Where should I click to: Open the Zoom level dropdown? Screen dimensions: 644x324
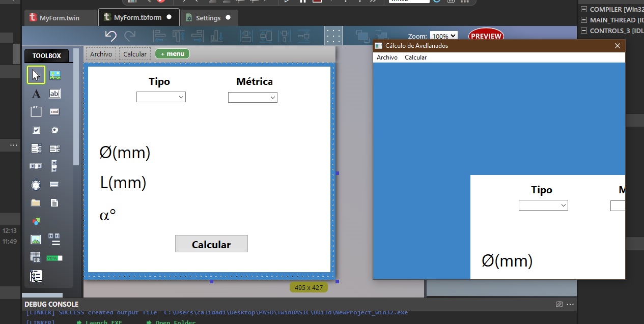tap(442, 36)
